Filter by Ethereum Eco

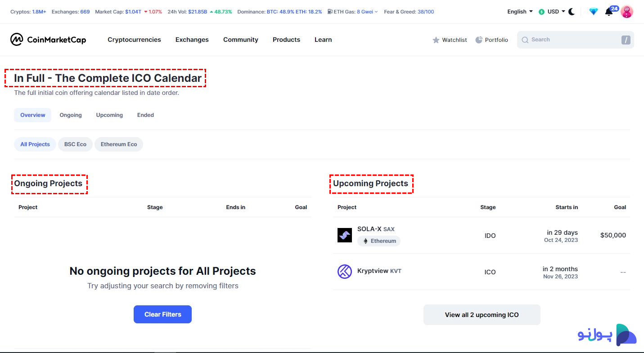pos(119,144)
